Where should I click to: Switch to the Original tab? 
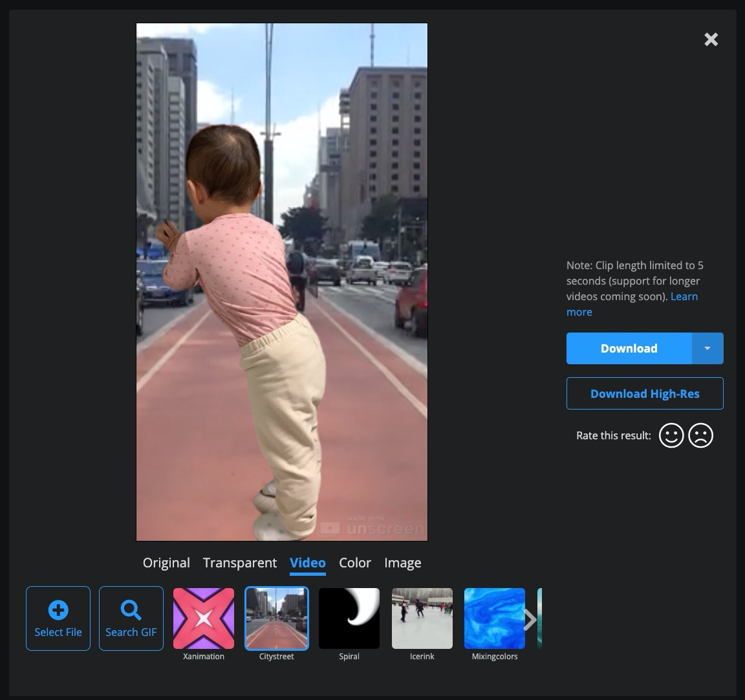pyautogui.click(x=166, y=563)
